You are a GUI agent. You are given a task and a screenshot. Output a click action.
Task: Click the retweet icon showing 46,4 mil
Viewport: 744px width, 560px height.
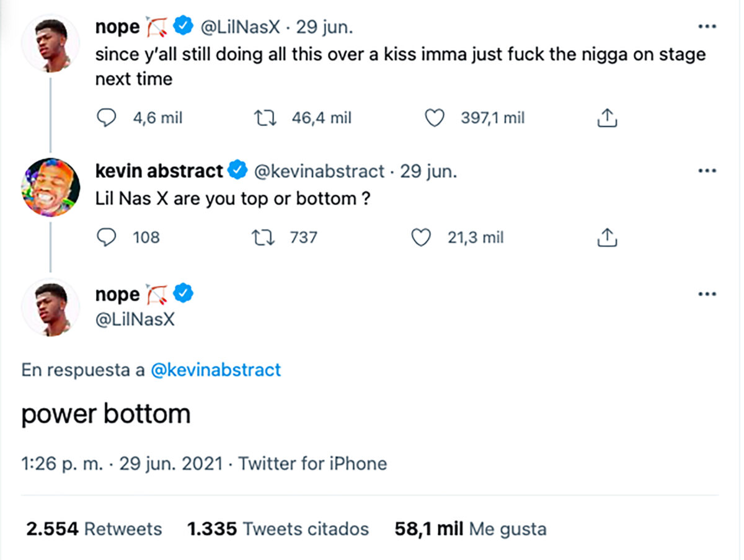click(265, 117)
